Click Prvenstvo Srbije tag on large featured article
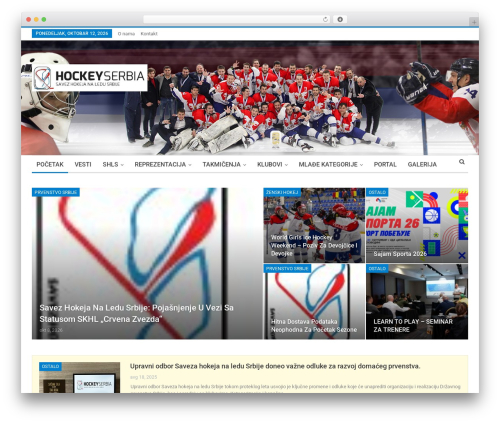The height and width of the screenshot is (423, 500). (x=56, y=192)
